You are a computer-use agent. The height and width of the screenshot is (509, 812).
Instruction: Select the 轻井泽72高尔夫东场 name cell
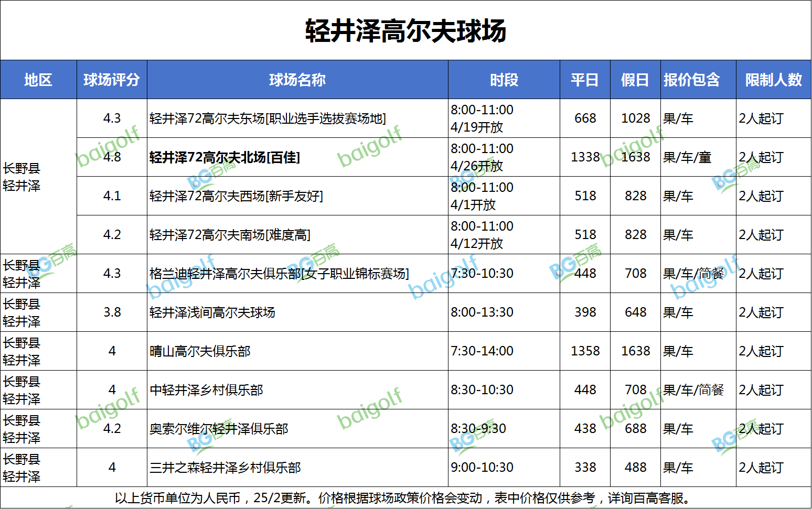(x=268, y=118)
